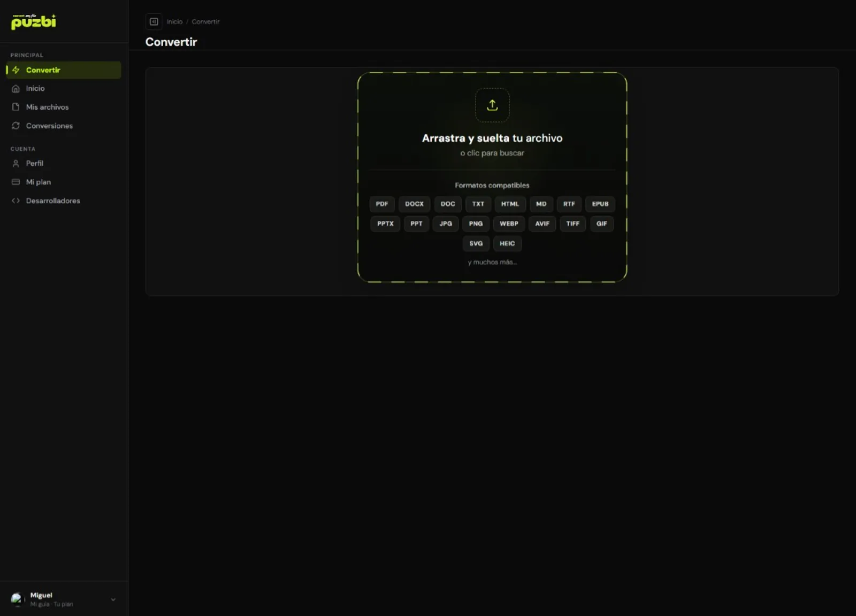The height and width of the screenshot is (616, 856).
Task: Open Perfil page
Action: point(64,163)
